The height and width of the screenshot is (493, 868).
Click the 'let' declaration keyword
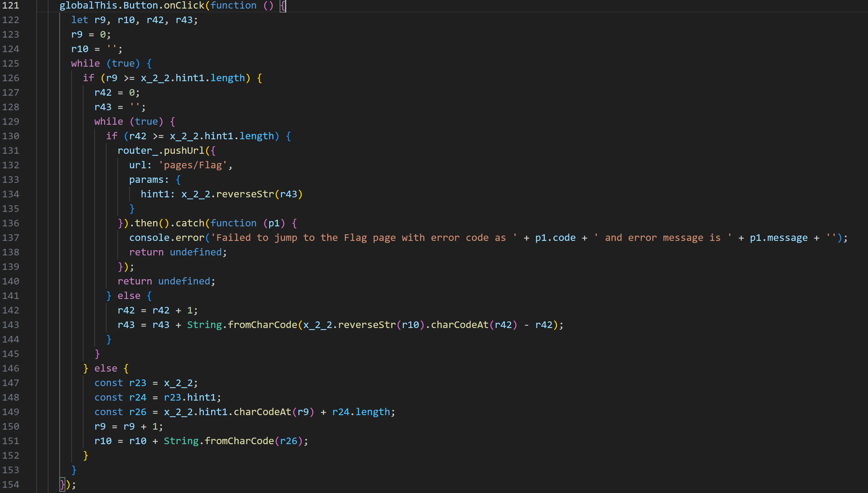pyautogui.click(x=79, y=20)
